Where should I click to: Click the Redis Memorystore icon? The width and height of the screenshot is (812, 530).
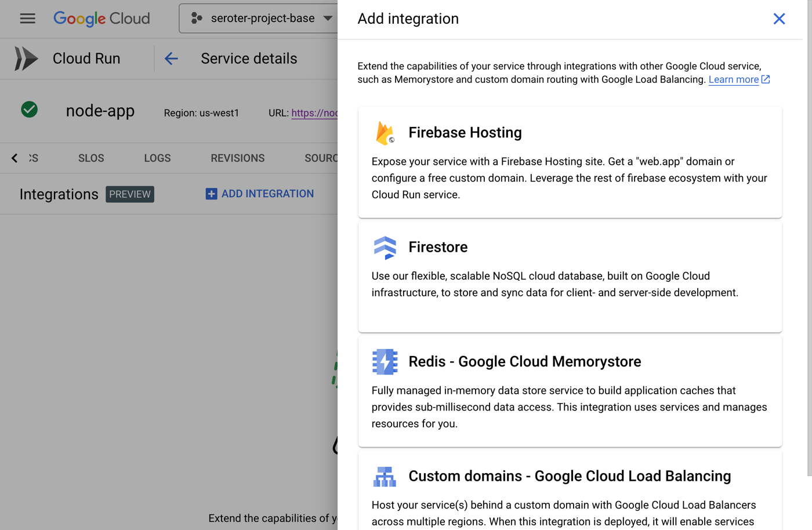click(x=385, y=362)
